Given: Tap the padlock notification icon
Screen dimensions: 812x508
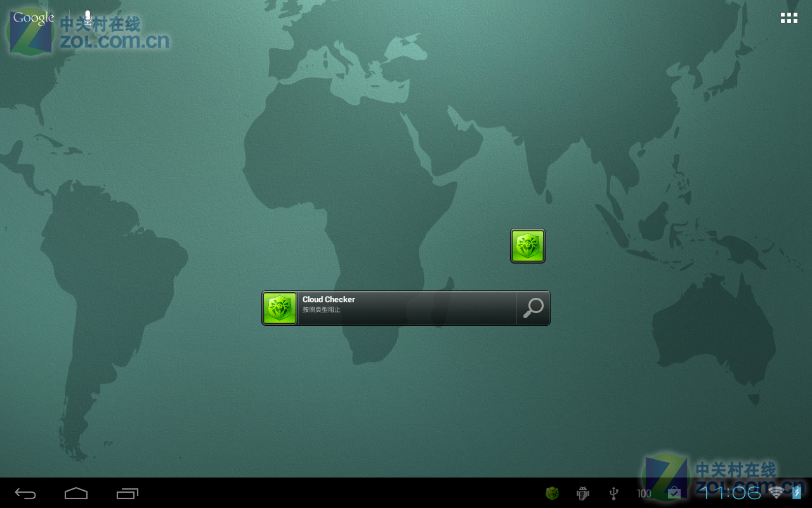Looking at the screenshot, I should [674, 493].
